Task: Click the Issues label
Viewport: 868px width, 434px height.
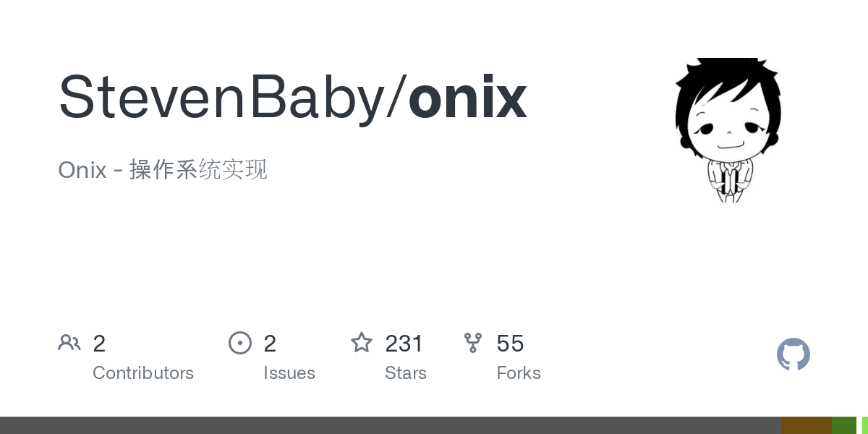Action: pyautogui.click(x=289, y=373)
